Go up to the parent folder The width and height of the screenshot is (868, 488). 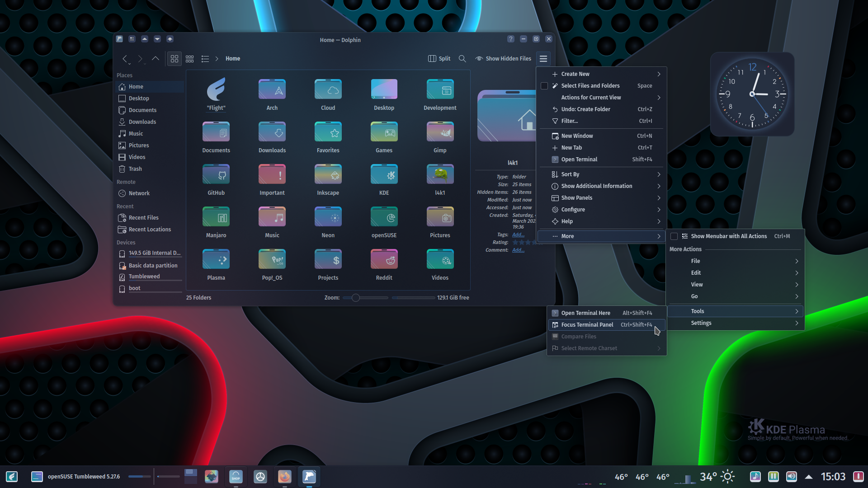(x=156, y=59)
